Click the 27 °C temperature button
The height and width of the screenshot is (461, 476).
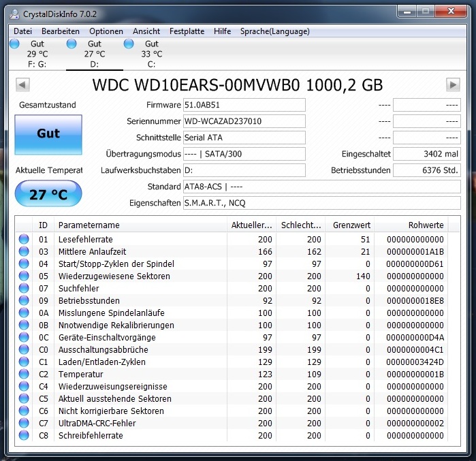coord(48,193)
